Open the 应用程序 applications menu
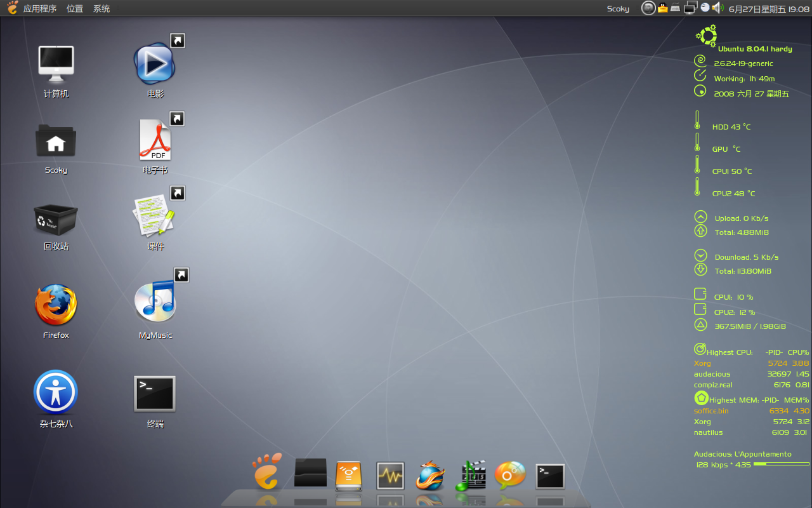Viewport: 812px width, 508px height. 40,8
